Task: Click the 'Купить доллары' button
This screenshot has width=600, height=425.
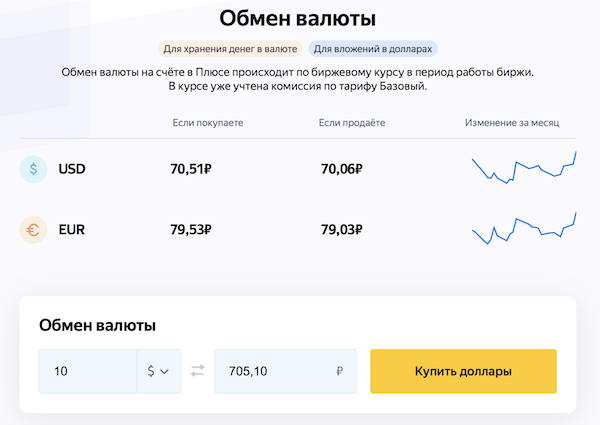Action: pos(463,371)
